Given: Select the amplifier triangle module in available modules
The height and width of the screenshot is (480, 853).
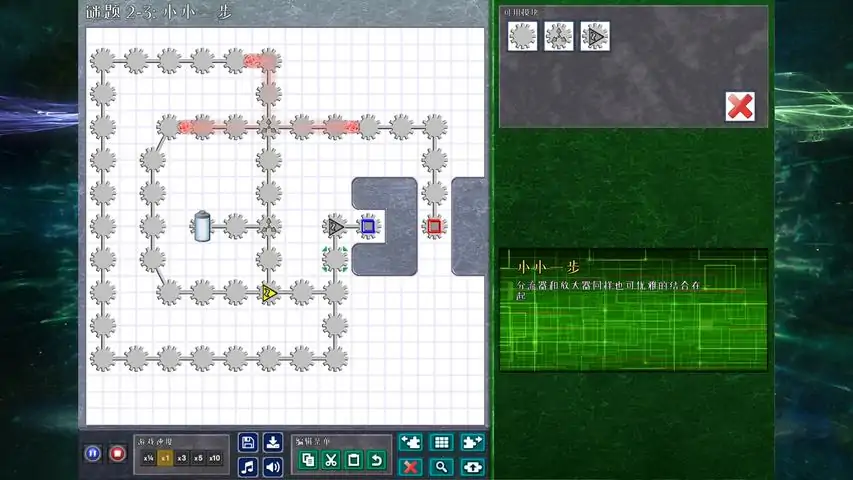Looking at the screenshot, I should (595, 36).
